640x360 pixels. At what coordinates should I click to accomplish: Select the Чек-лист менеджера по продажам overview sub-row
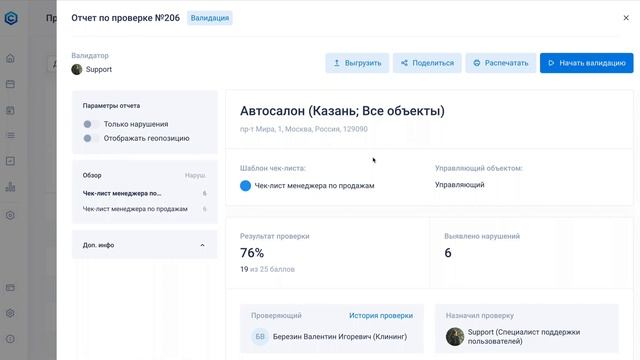coord(144,209)
